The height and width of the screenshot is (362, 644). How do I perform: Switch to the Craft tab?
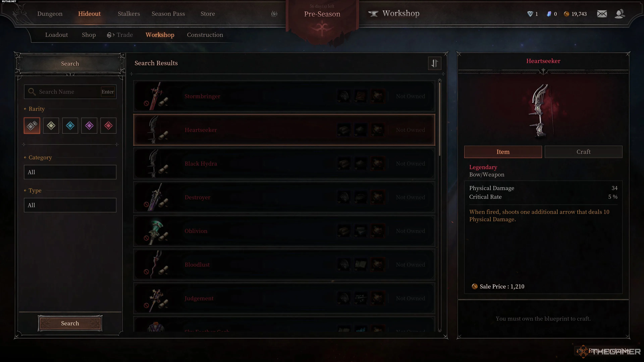[583, 152]
